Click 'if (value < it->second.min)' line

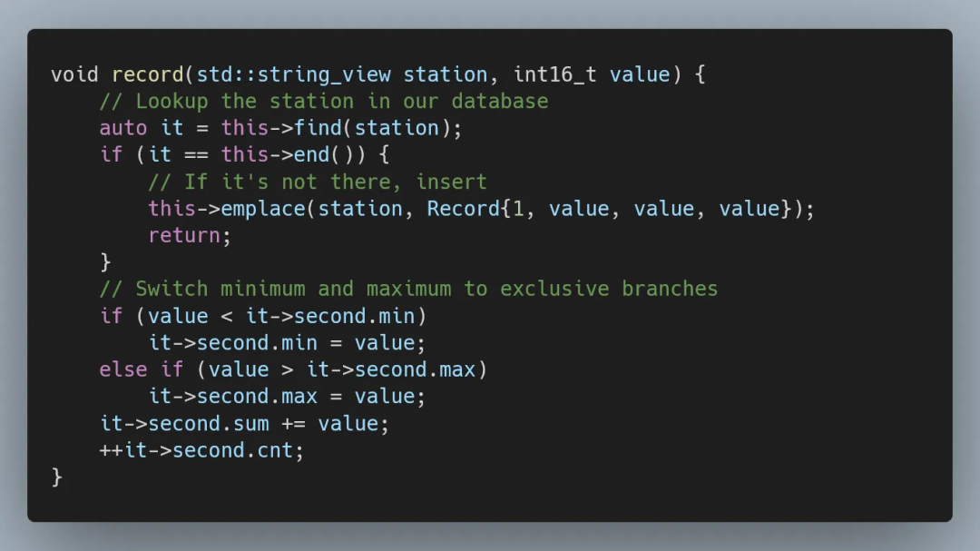click(263, 316)
